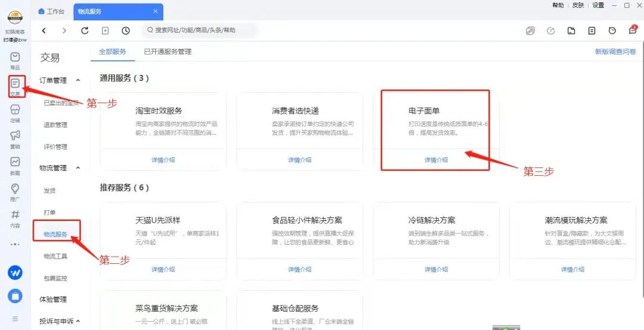Screen dimensions: 644x330
Task: Select 物流工具 in the side menu
Action: [55, 256]
